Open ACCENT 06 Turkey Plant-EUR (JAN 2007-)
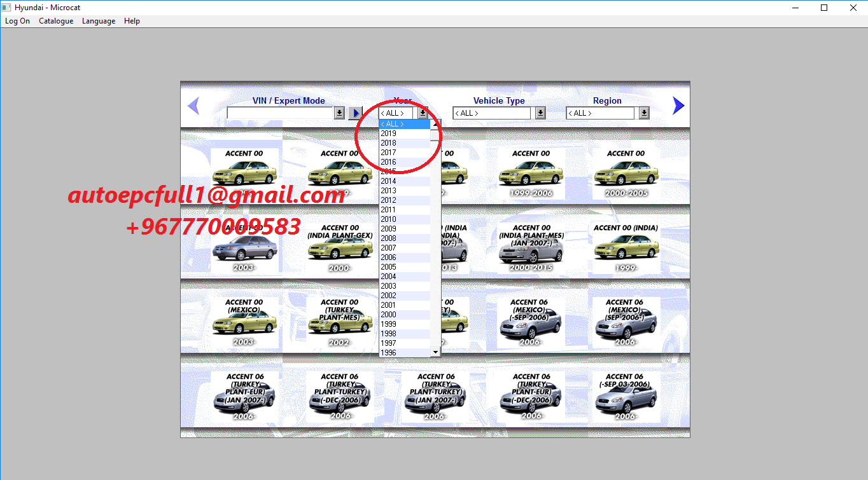The width and height of the screenshot is (868, 480). 244,397
